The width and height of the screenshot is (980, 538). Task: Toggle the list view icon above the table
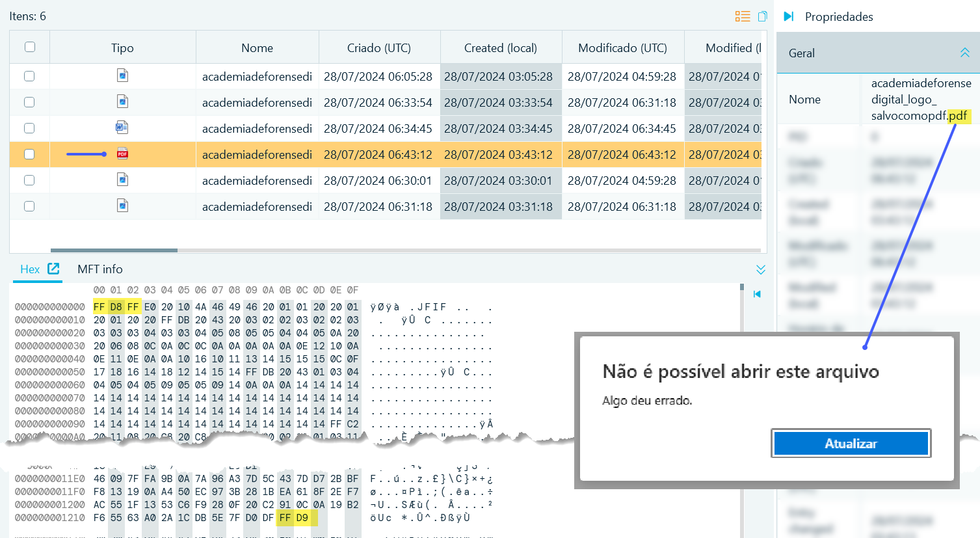point(743,16)
